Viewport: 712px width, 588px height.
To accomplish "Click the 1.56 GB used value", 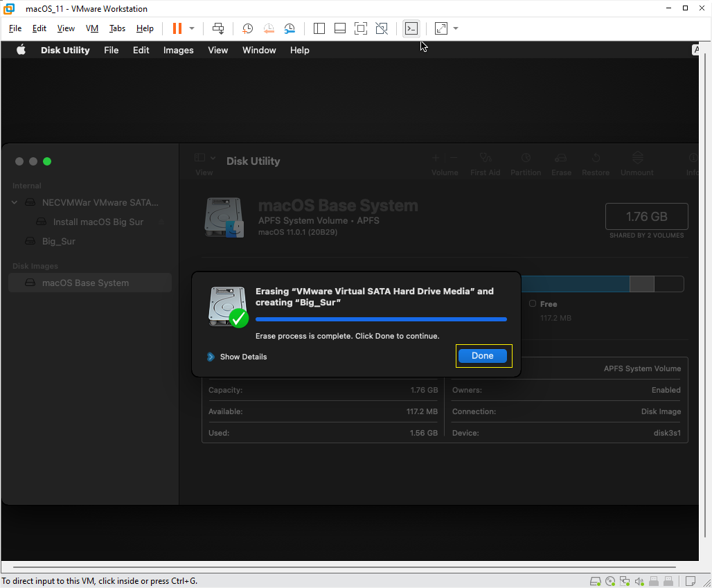I will tap(424, 433).
